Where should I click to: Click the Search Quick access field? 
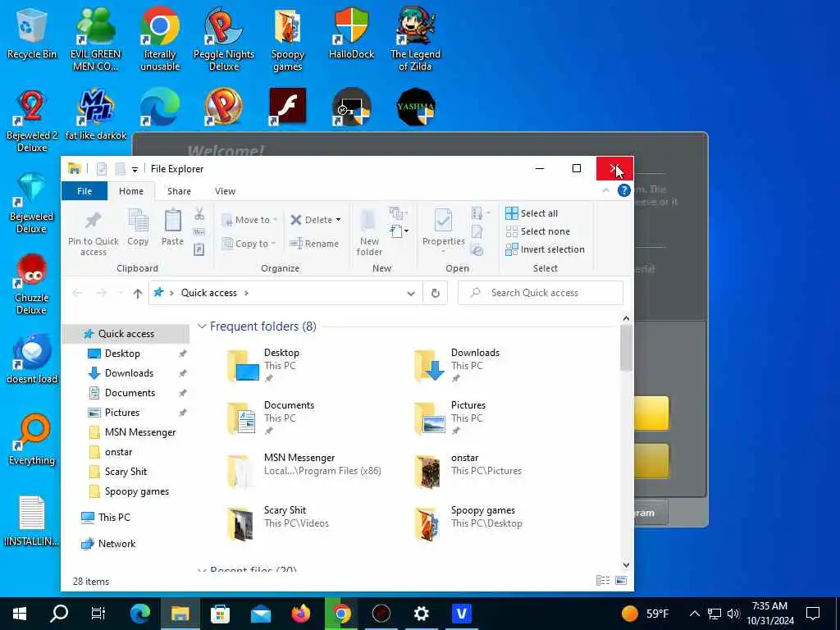541,293
